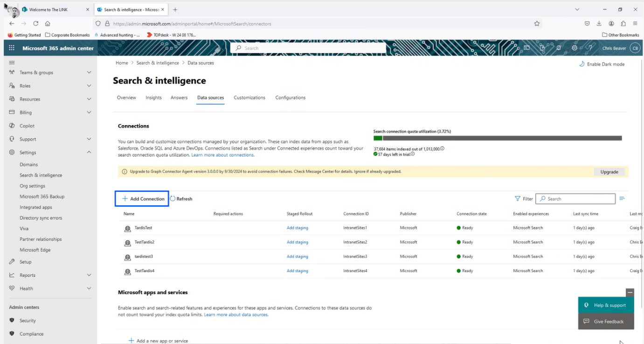This screenshot has width=644, height=344.
Task: Open Microsoft 365 Backup in sidebar
Action: click(42, 197)
